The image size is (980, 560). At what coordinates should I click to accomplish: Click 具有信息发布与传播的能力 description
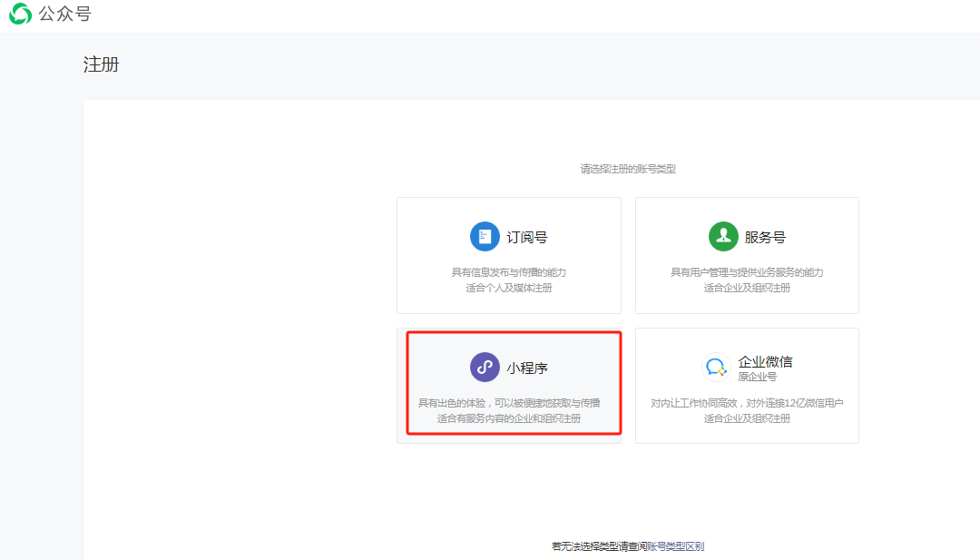coord(509,272)
